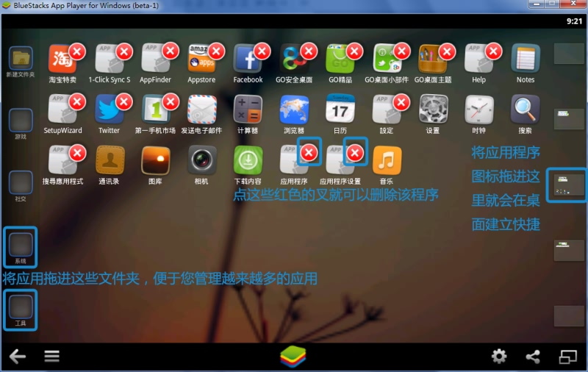Uninstall Appstore via red X badge
Image resolution: width=588 pixels, height=372 pixels.
tap(216, 51)
